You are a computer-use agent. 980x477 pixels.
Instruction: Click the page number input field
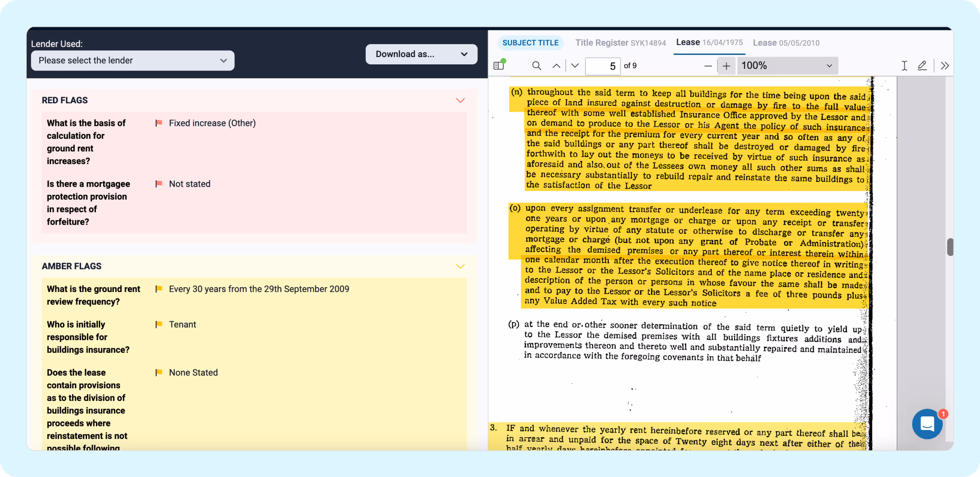pos(602,66)
